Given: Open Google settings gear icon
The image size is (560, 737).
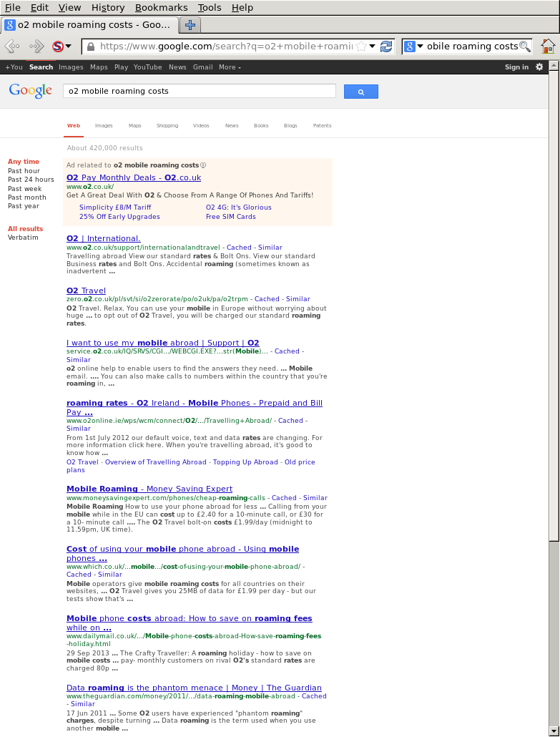Looking at the screenshot, I should (539, 67).
